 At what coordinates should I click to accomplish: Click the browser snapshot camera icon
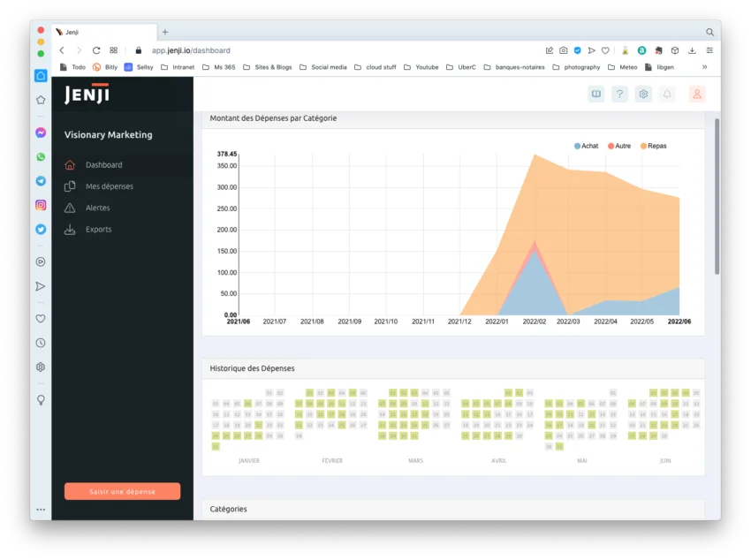pos(564,50)
